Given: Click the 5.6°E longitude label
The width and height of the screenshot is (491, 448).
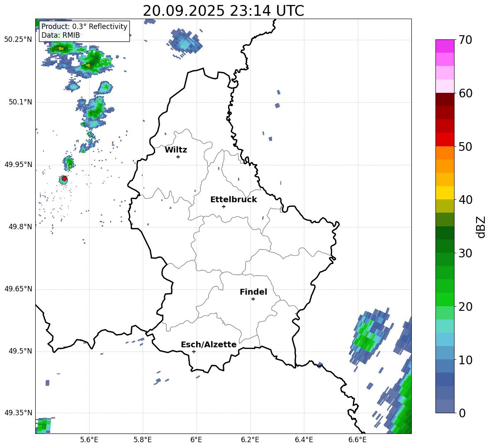Looking at the screenshot, I should point(89,440).
